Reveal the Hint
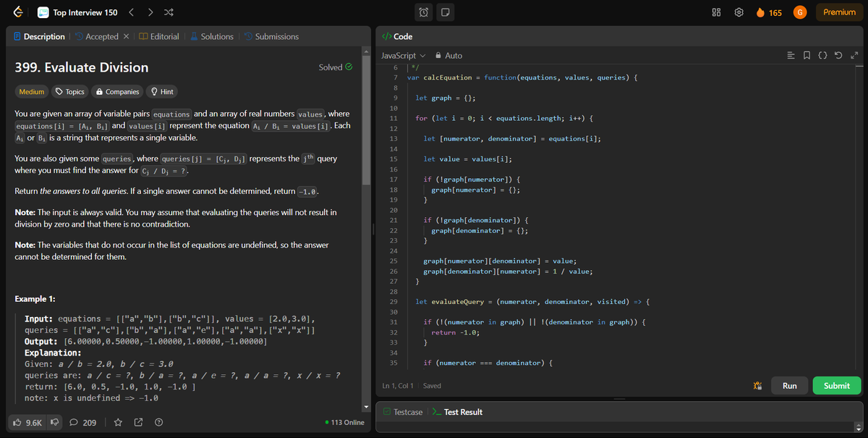 point(161,92)
